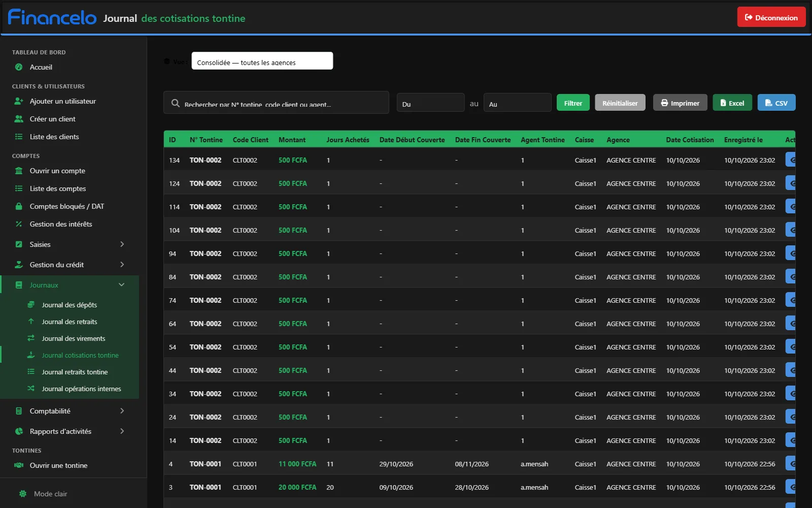Click the Accueil dashboard icon
812x508 pixels.
[19, 67]
